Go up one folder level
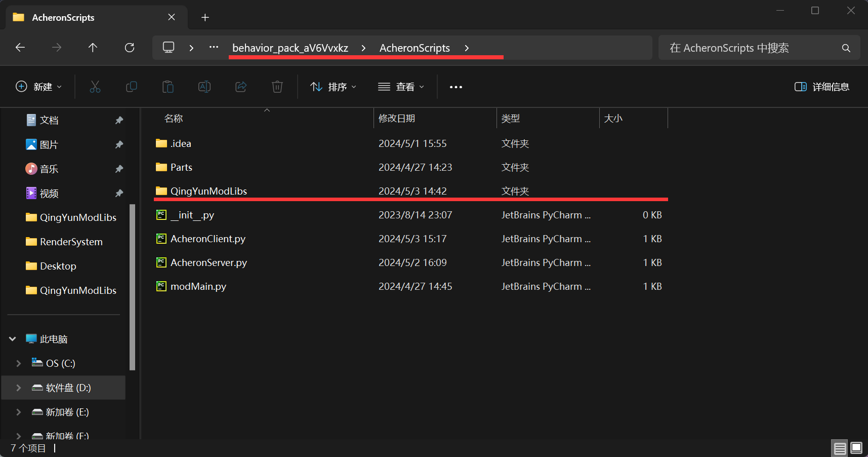Screen dimensions: 868x457 (93, 48)
